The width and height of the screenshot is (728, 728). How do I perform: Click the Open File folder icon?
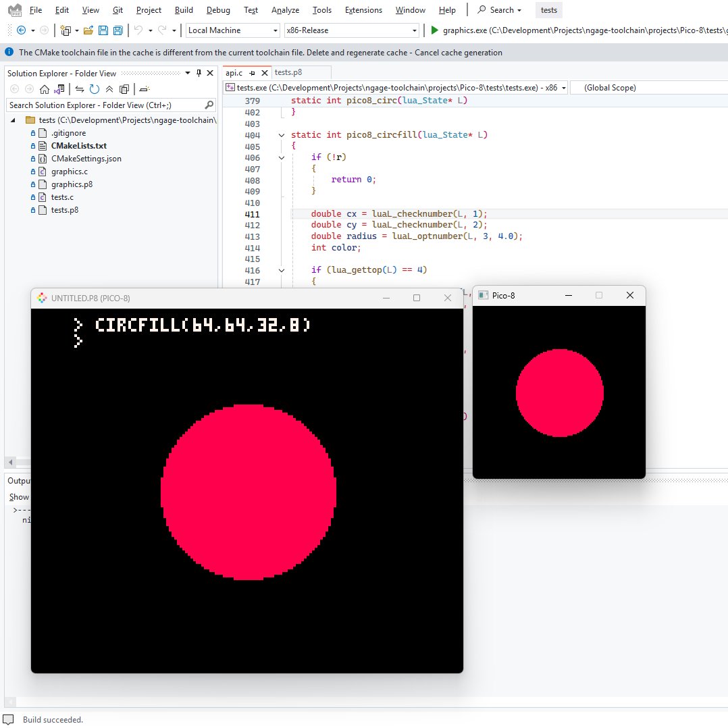pos(88,30)
